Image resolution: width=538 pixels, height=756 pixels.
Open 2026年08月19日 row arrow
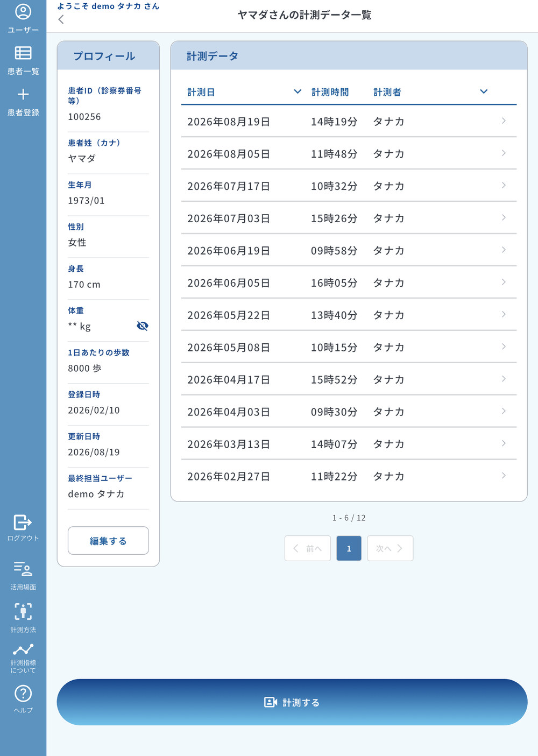(504, 121)
